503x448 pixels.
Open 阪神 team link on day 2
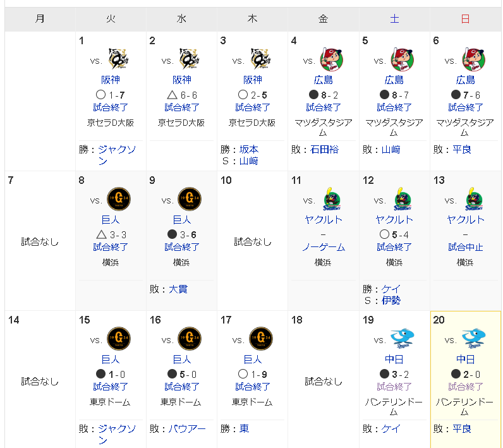pos(181,80)
